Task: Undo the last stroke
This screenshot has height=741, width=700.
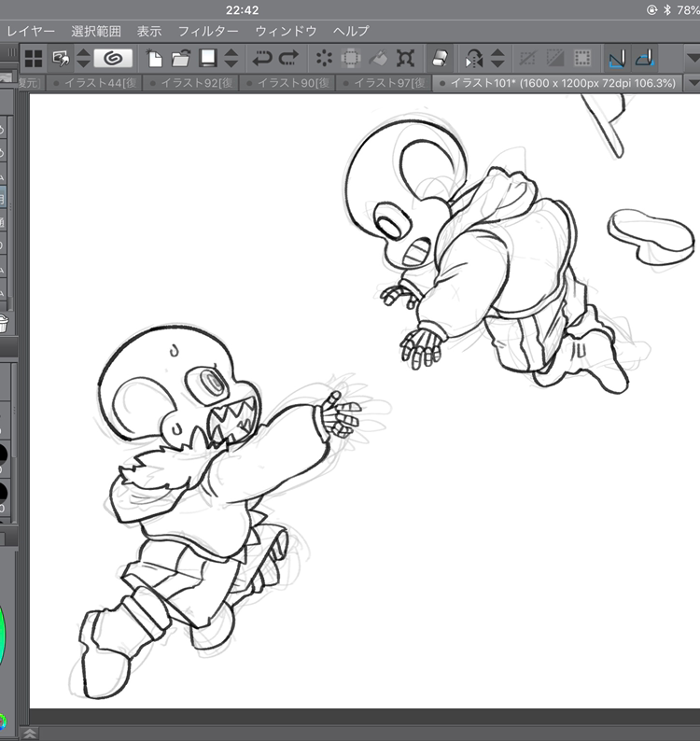Action: [262, 59]
